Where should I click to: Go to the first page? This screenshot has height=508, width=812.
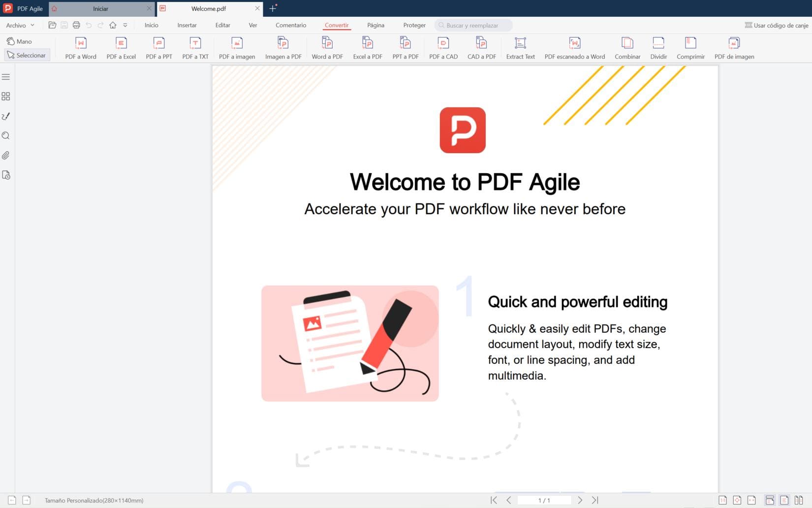point(494,500)
